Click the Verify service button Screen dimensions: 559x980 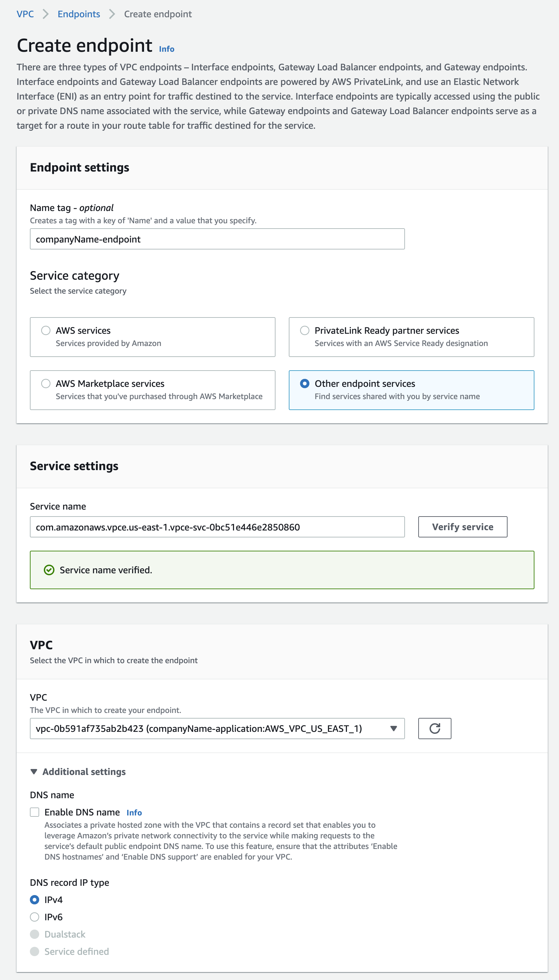[462, 526]
